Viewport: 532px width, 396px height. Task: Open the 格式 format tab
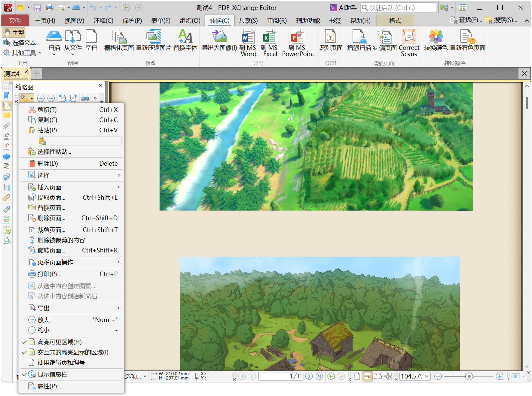point(395,21)
